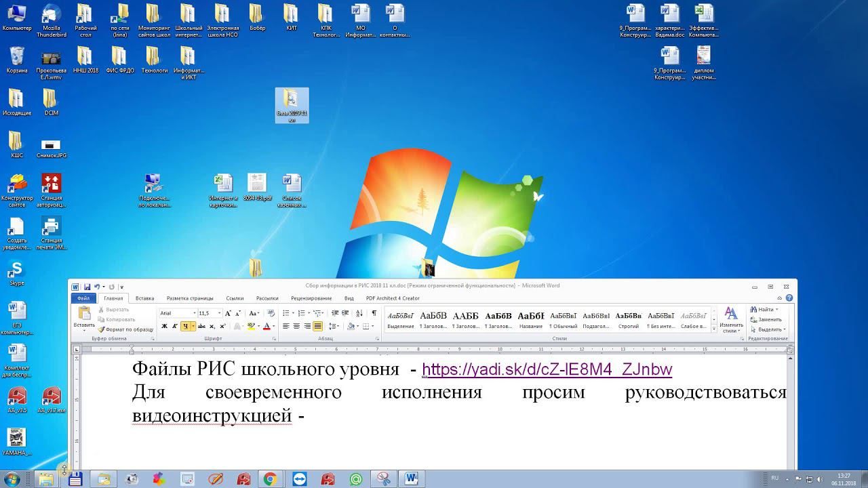Click the Заменить (Replace) button
This screenshot has height=488, width=868.
click(x=766, y=319)
